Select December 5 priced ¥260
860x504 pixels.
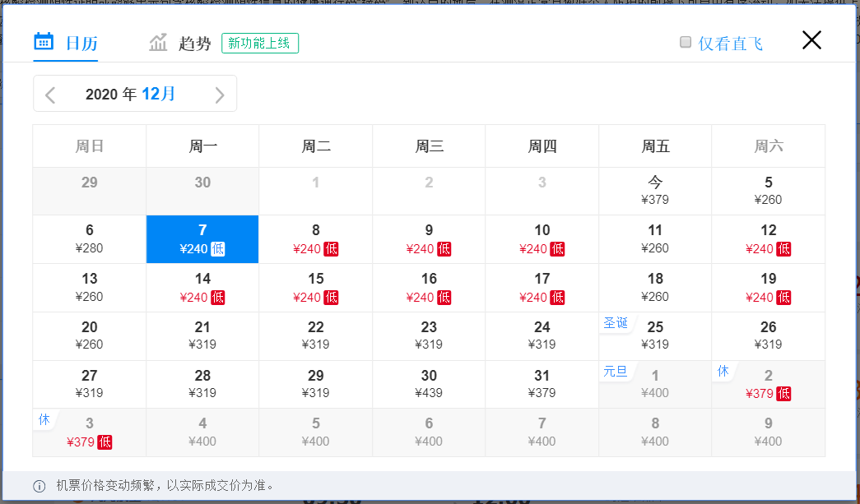click(769, 192)
